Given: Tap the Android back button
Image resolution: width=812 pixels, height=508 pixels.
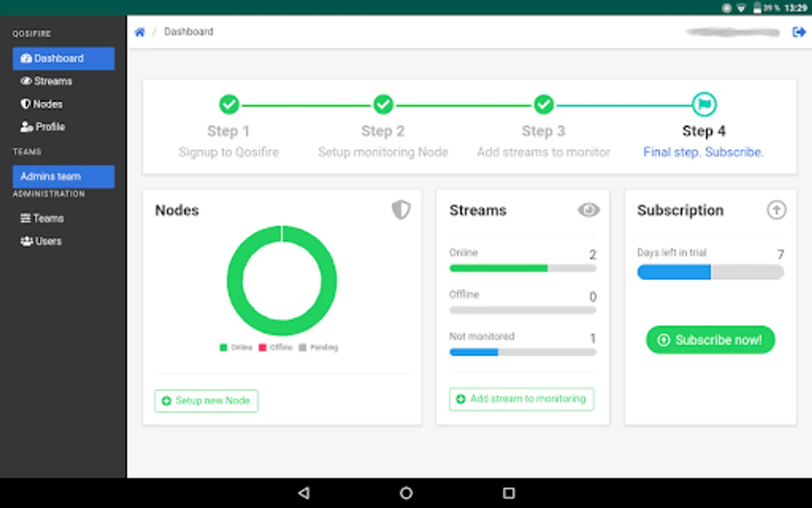Looking at the screenshot, I should (304, 493).
